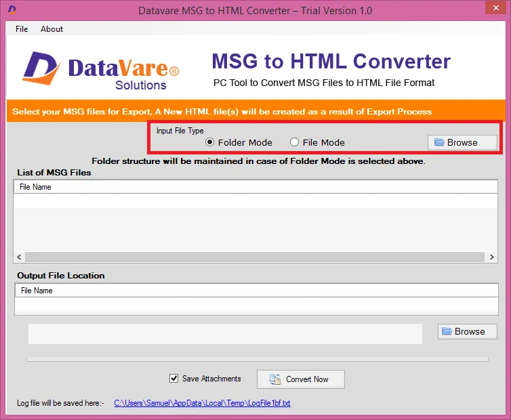Click the Convert Now file icon

tap(275, 379)
